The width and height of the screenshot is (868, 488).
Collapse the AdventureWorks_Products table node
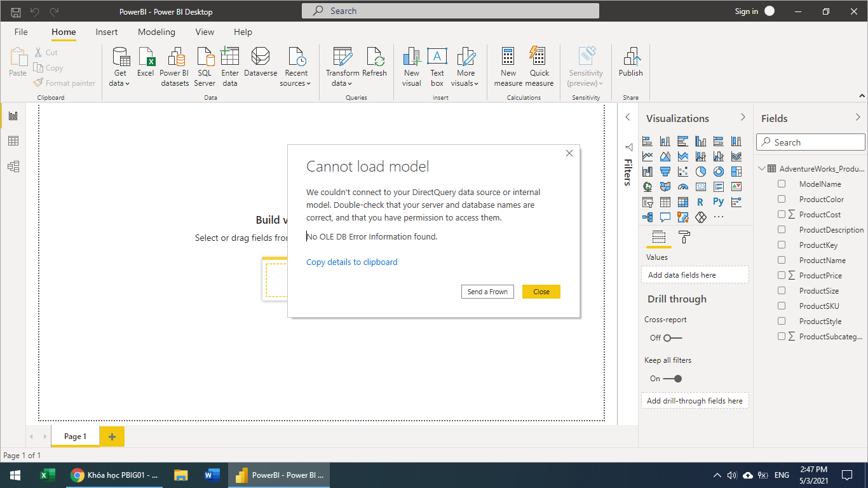coord(762,168)
